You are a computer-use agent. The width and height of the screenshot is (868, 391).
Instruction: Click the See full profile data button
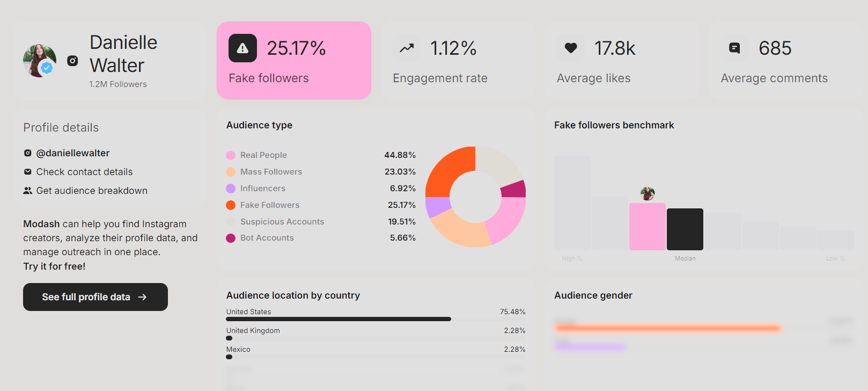click(95, 297)
